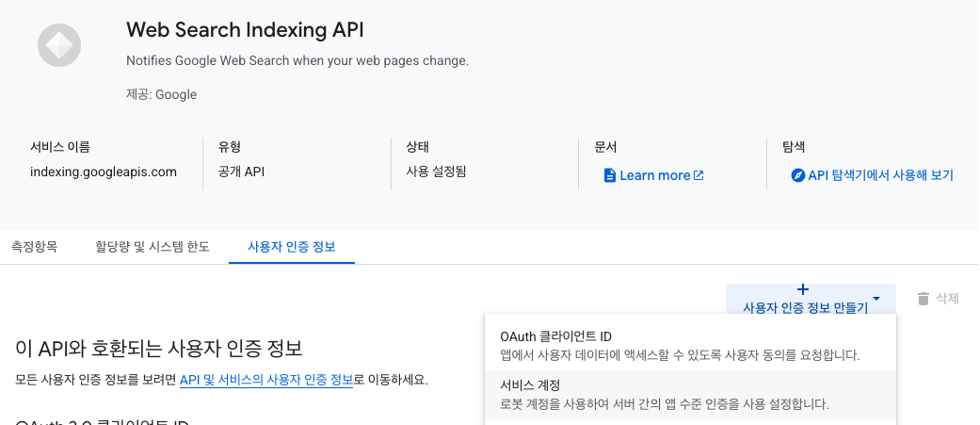980x425 pixels.
Task: Click the indexing.googleapis.com service name
Action: 104,172
